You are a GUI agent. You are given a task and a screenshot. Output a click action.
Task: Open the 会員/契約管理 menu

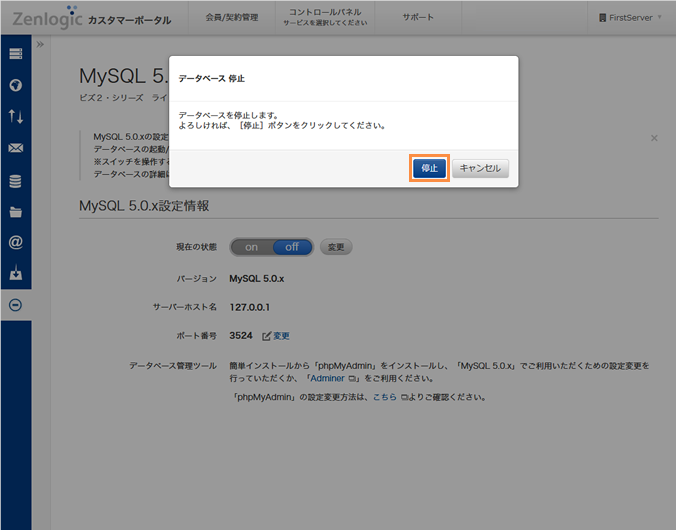(x=232, y=18)
